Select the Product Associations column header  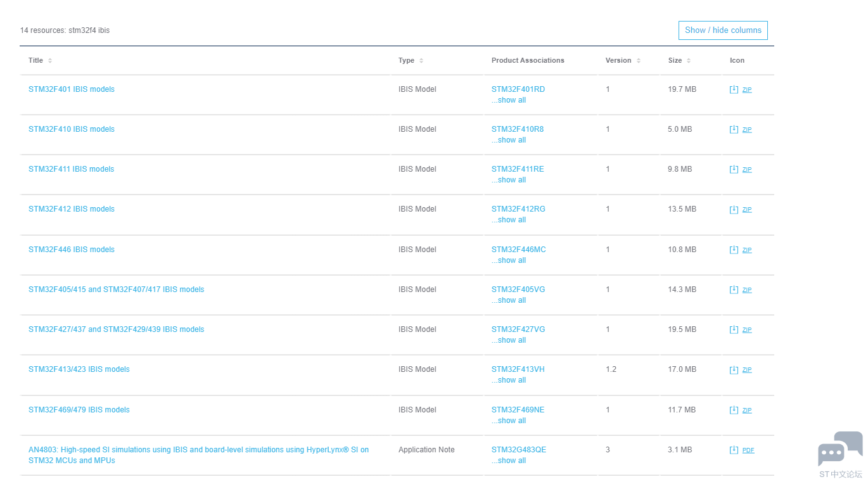pyautogui.click(x=528, y=60)
